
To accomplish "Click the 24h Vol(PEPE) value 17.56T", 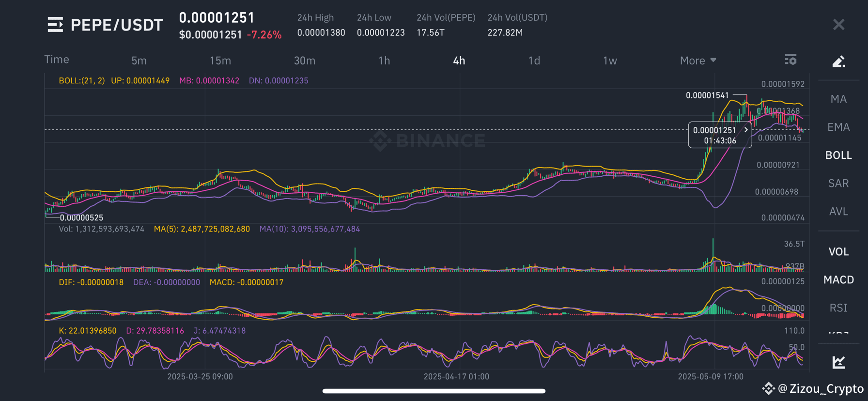I will coord(431,32).
